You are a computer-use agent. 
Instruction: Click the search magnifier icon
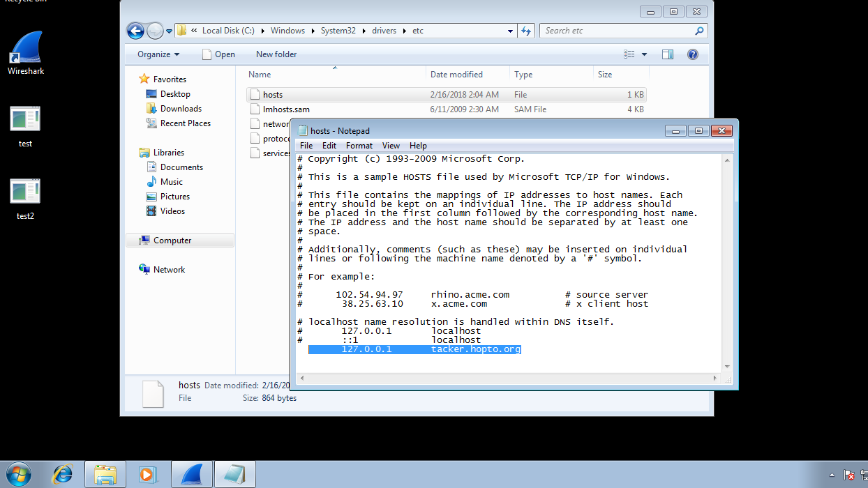click(x=699, y=31)
